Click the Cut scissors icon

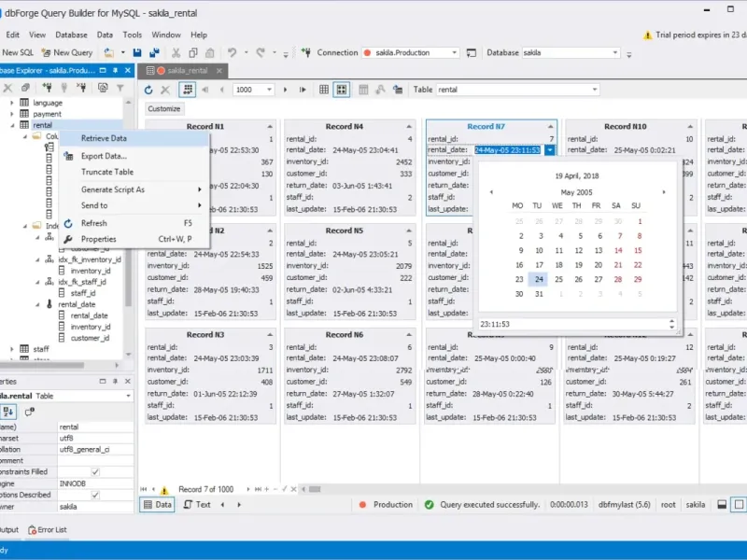pyautogui.click(x=175, y=53)
